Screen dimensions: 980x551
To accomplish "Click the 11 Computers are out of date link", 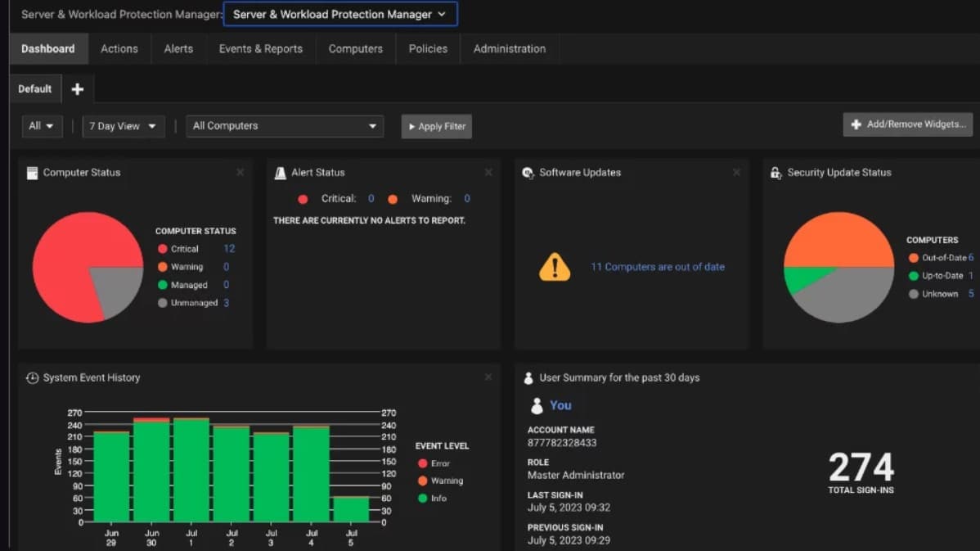I will pos(657,266).
